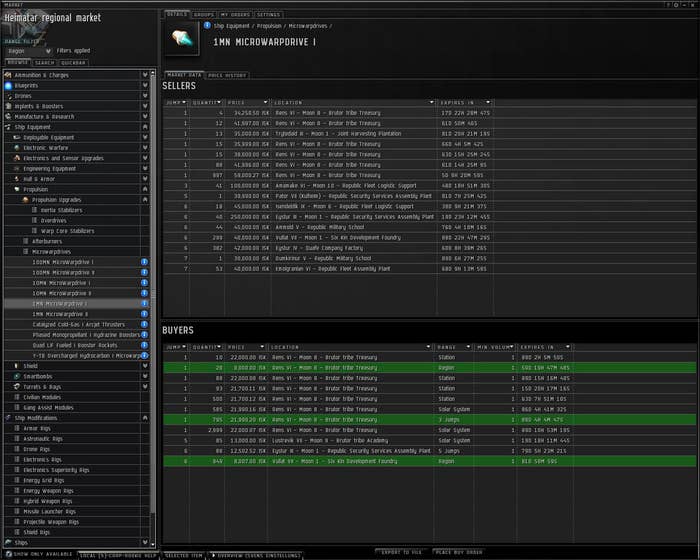The image size is (700, 560).
Task: Click the Blueprints category icon
Action: (8, 85)
